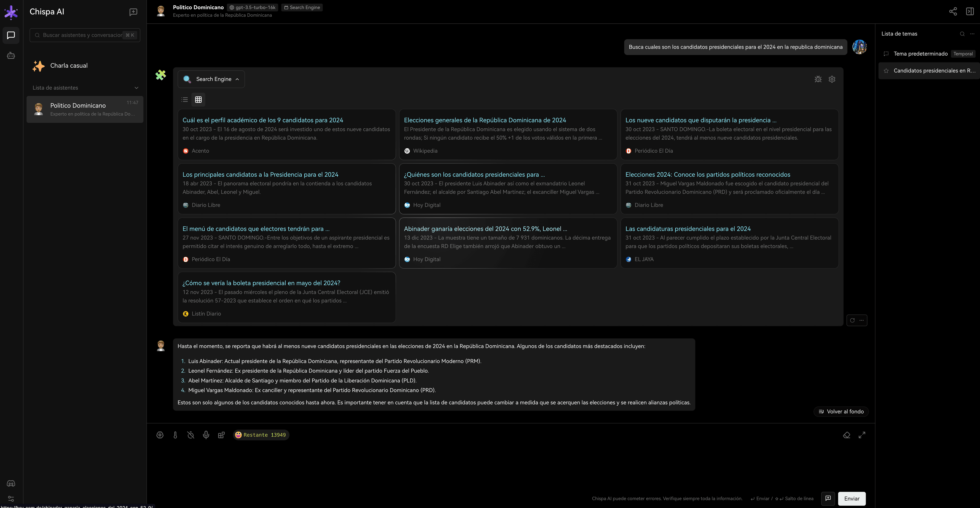Switch search results to list view
The image size is (980, 508).
coord(184,99)
